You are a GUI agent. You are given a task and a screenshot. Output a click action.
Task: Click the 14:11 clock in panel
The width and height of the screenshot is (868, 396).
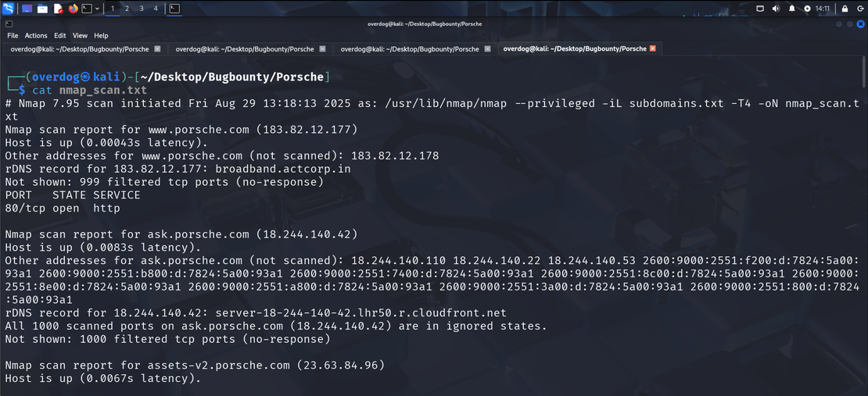(x=822, y=9)
